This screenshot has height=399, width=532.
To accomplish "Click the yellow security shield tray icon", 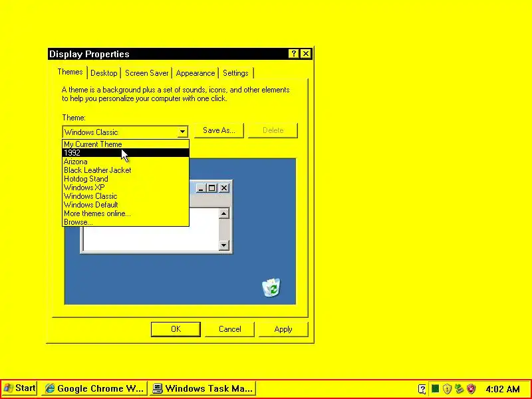I will (x=447, y=388).
